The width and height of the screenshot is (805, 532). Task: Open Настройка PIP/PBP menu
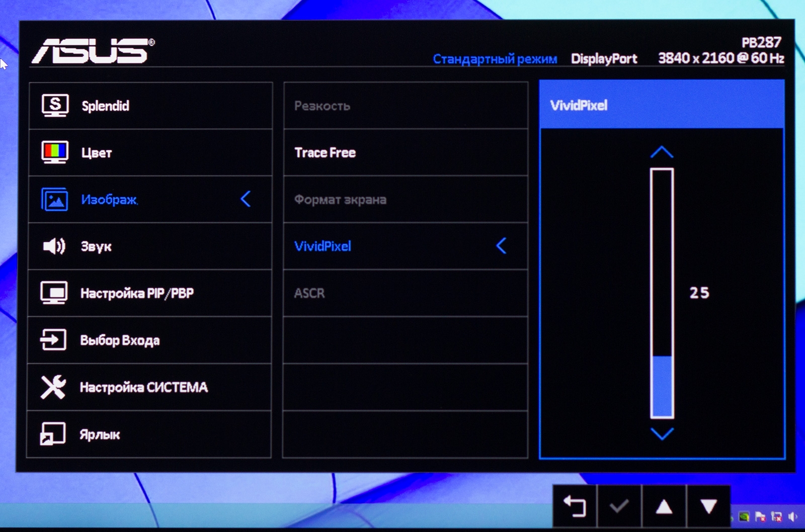point(149,293)
